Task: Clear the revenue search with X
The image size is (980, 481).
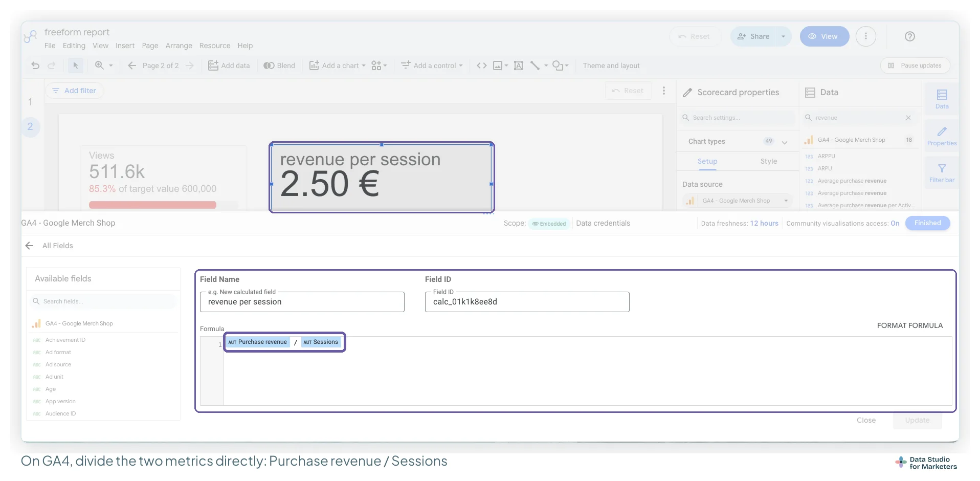Action: [908, 118]
